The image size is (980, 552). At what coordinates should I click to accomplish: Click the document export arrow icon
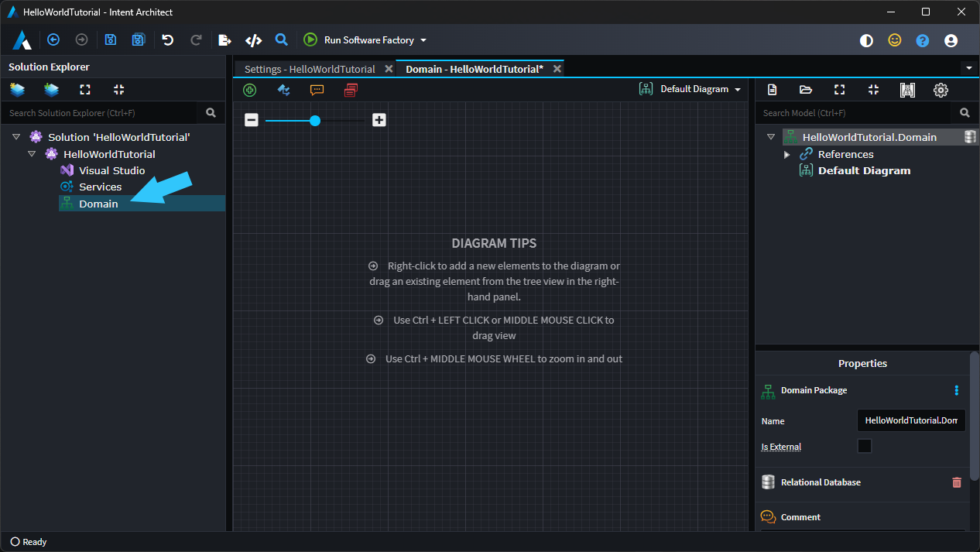click(x=224, y=40)
